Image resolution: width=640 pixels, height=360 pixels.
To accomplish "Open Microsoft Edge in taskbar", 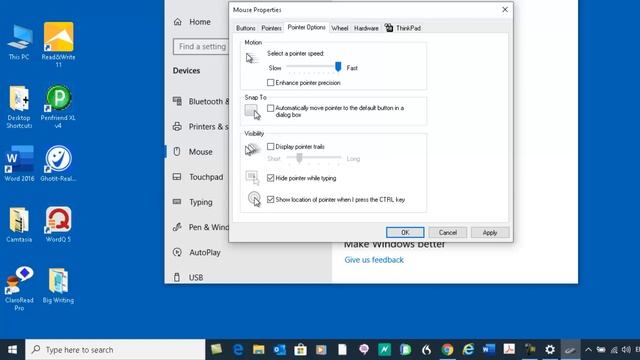I will point(238,349).
